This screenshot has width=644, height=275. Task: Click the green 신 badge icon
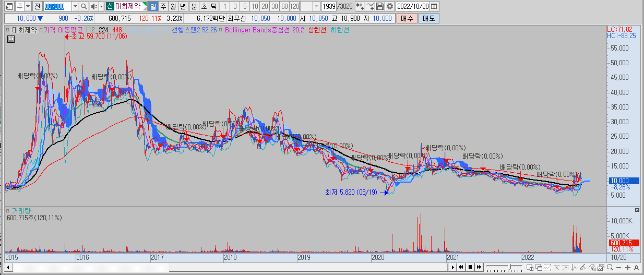pos(109,6)
